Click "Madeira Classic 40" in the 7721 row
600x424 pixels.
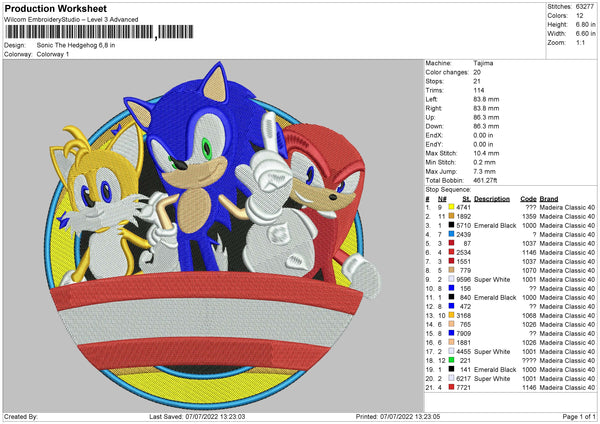(x=567, y=388)
